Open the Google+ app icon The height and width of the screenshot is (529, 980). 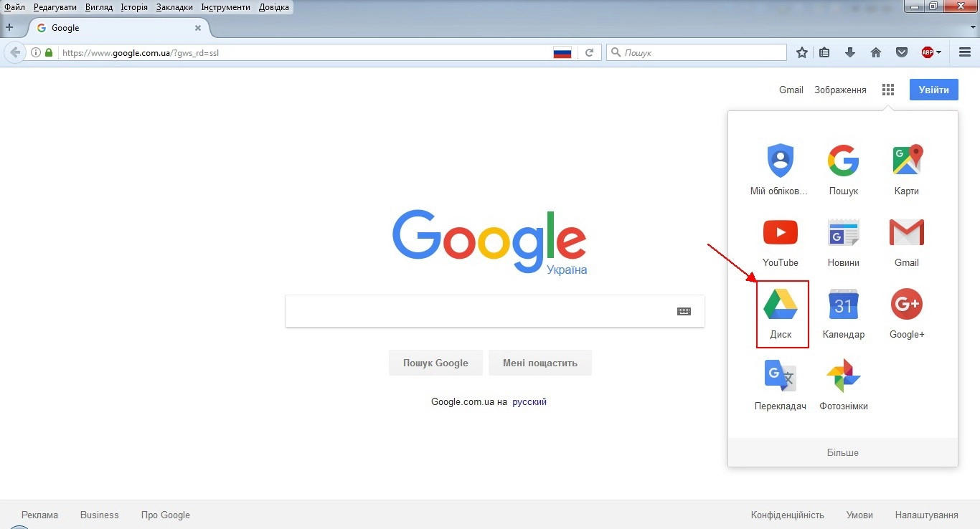(x=907, y=313)
